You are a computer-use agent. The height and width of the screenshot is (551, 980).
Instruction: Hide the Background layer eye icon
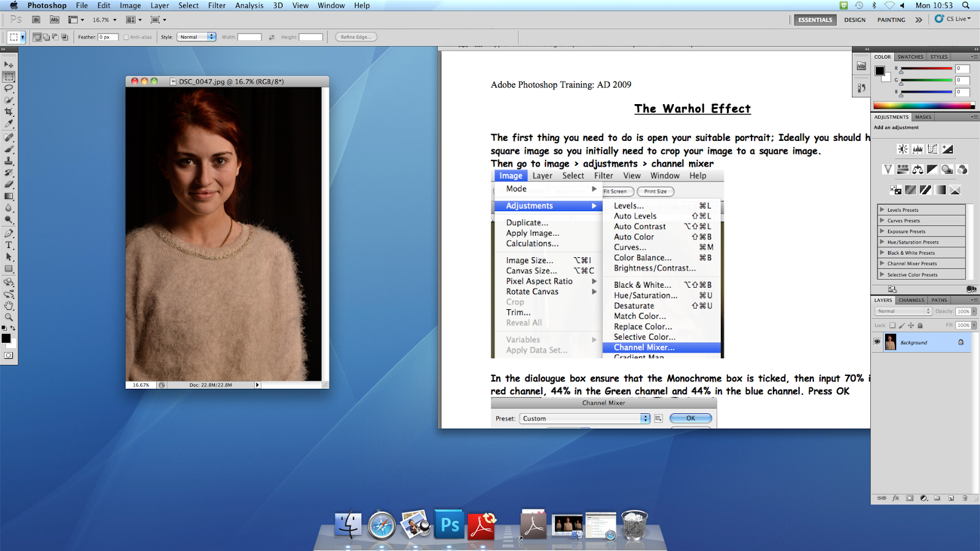coord(877,342)
